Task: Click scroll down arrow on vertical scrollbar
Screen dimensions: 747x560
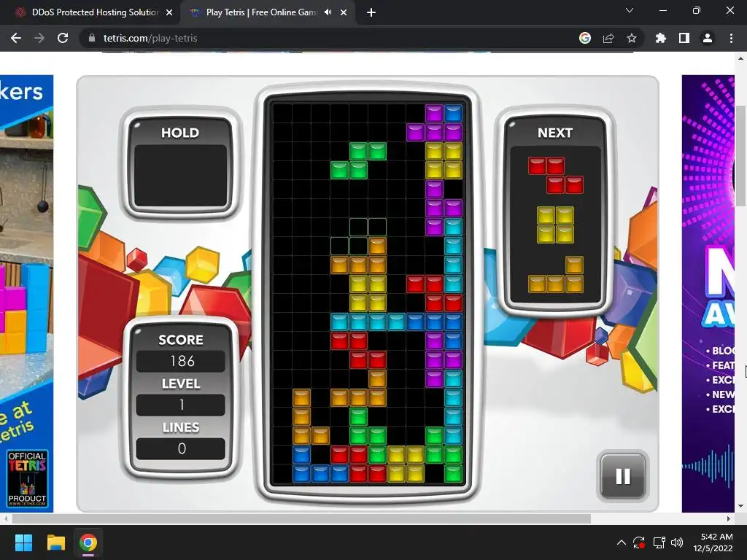Action: 741,506
